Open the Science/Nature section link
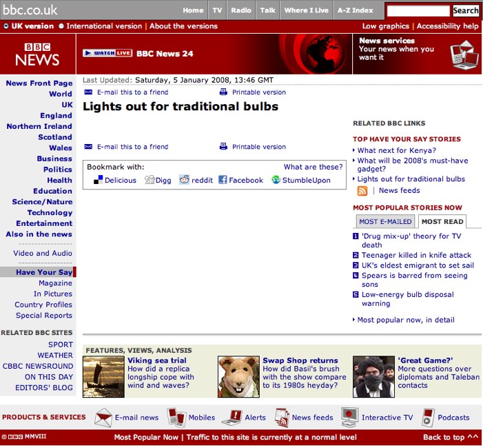 [x=42, y=202]
